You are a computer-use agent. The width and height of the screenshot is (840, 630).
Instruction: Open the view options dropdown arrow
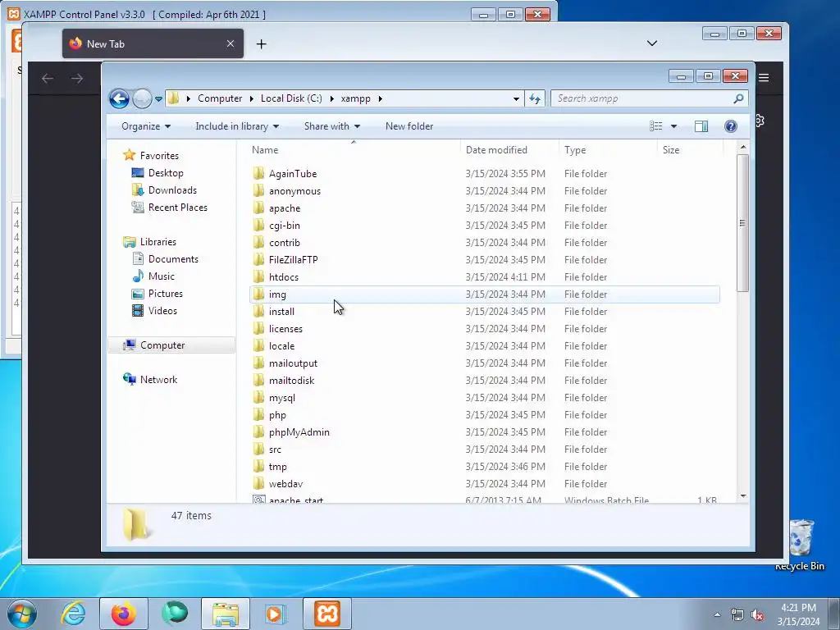(x=674, y=126)
